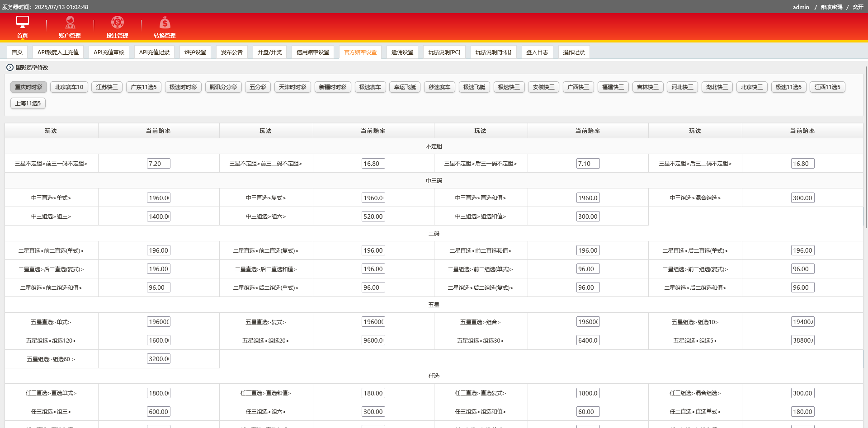Open the 返佣设置 tab
This screenshot has width=868, height=428.
click(402, 52)
